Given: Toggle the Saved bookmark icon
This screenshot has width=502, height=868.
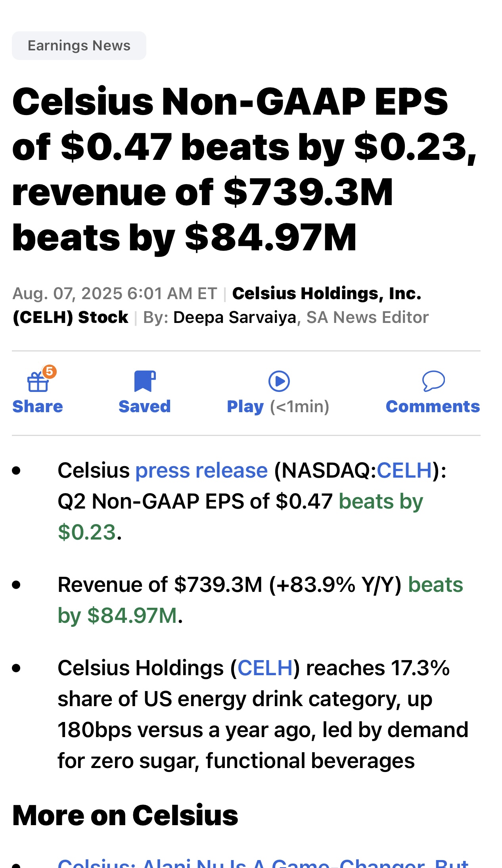Looking at the screenshot, I should (x=145, y=381).
